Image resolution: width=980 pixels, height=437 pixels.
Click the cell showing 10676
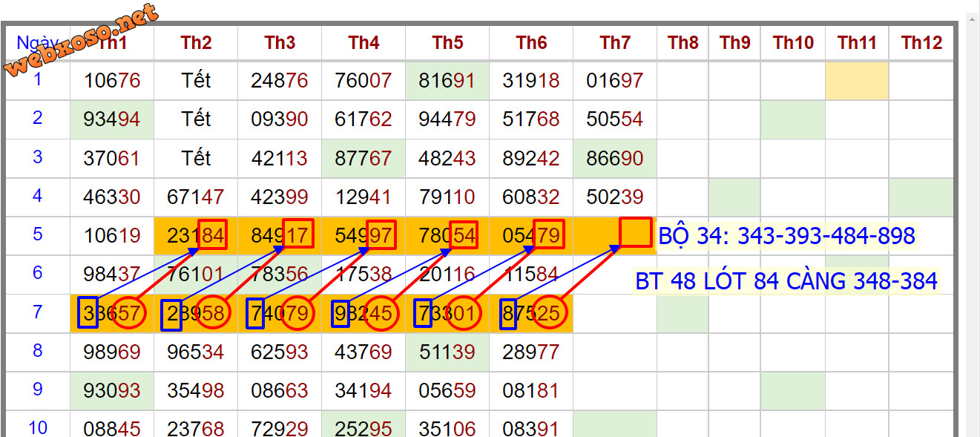112,81
